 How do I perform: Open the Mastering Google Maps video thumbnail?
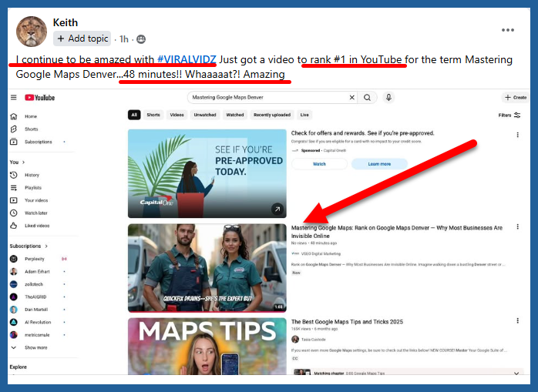coord(207,267)
